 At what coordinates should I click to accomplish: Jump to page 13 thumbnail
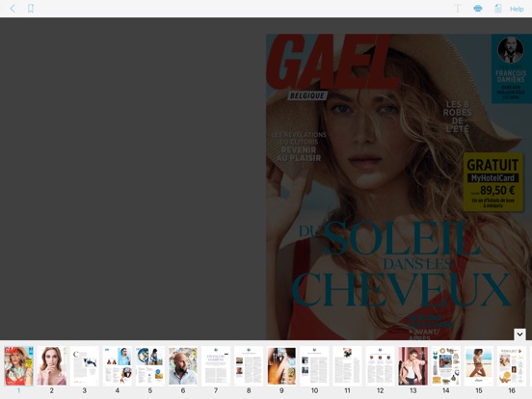pos(412,366)
